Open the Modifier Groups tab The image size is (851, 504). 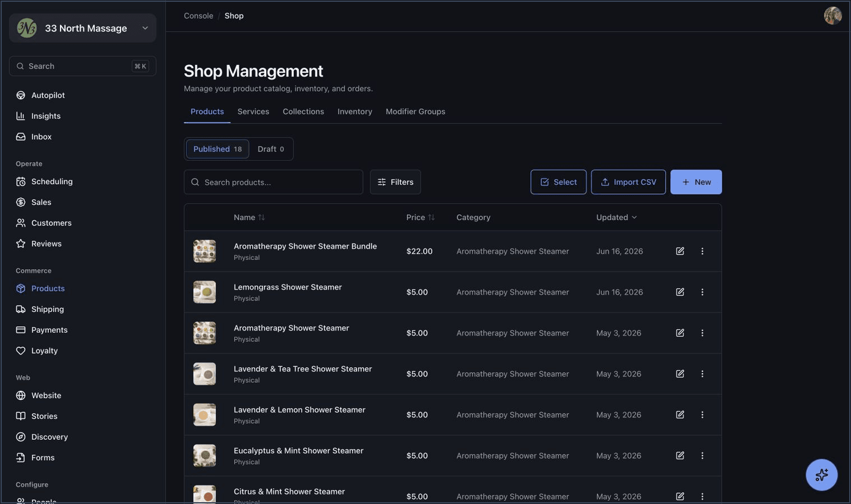[416, 112]
